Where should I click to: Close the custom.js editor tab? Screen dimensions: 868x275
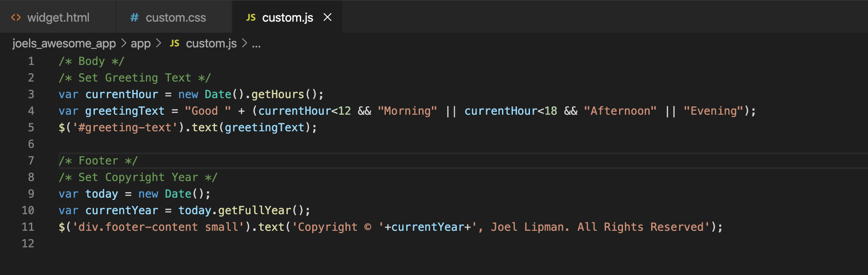(x=327, y=18)
